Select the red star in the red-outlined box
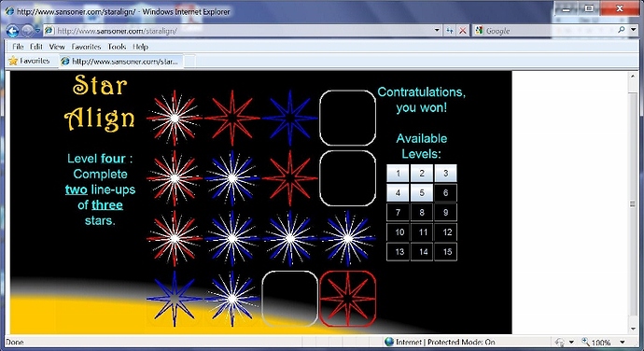 click(x=347, y=299)
